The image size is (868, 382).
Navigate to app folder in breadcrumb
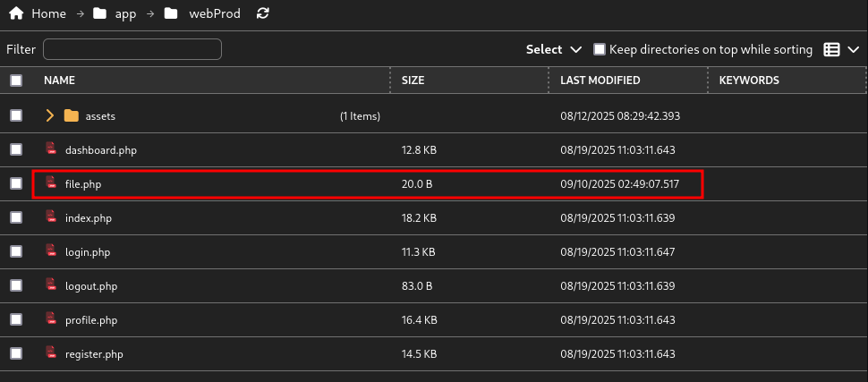(x=124, y=14)
